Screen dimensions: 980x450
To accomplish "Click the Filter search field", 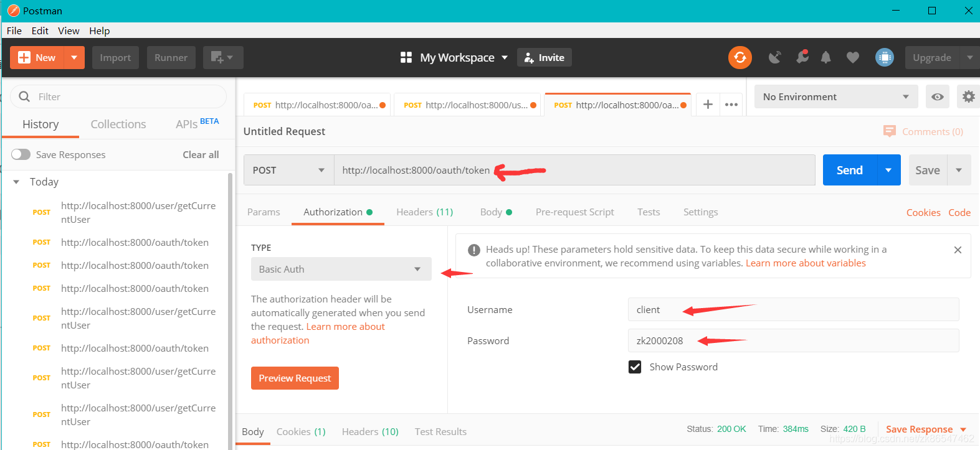I will pyautogui.click(x=118, y=96).
